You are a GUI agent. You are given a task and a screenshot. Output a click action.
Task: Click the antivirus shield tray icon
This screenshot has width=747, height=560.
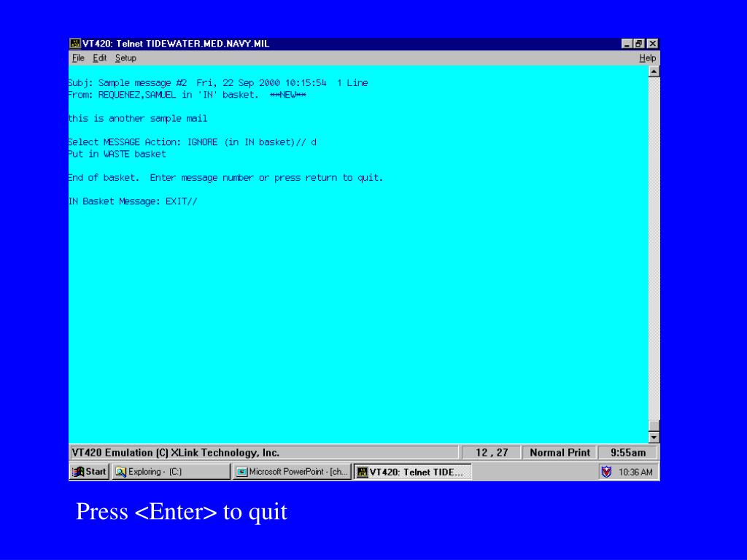[606, 472]
